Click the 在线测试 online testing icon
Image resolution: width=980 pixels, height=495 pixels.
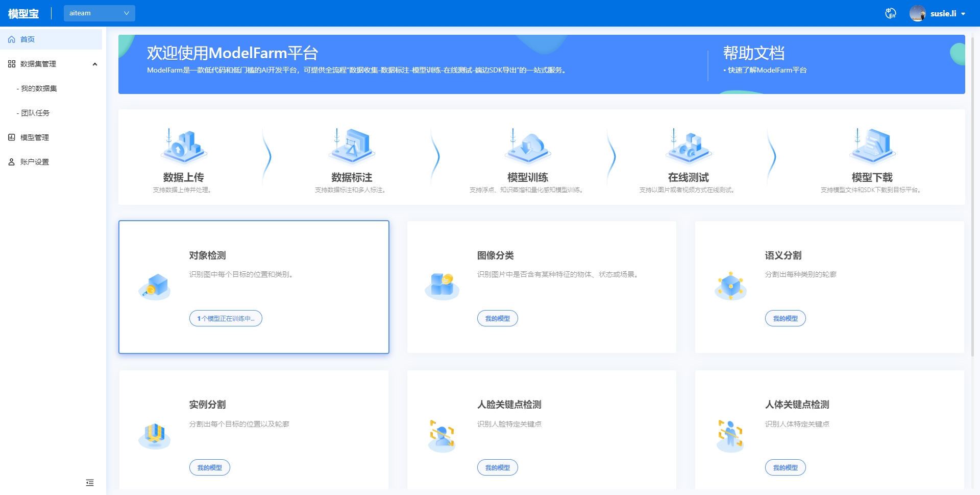(x=689, y=147)
